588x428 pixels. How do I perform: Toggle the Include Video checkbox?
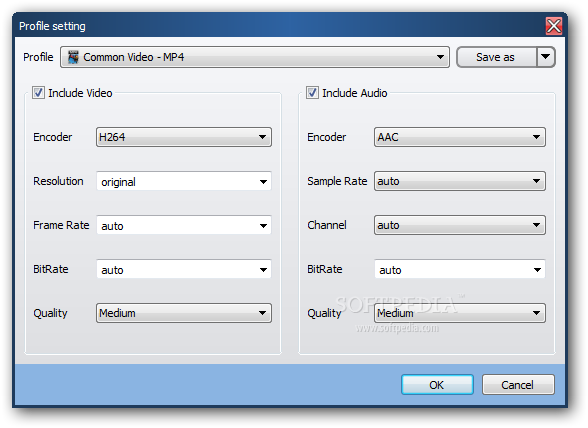[x=38, y=92]
